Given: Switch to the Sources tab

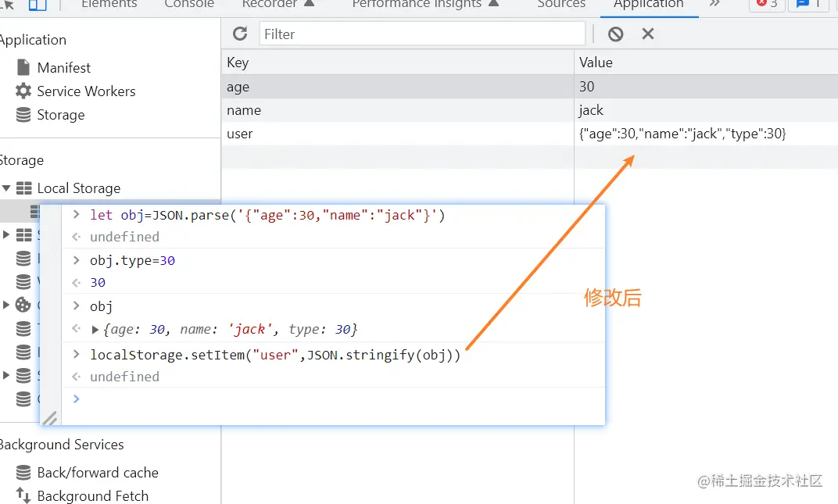Looking at the screenshot, I should (x=561, y=4).
